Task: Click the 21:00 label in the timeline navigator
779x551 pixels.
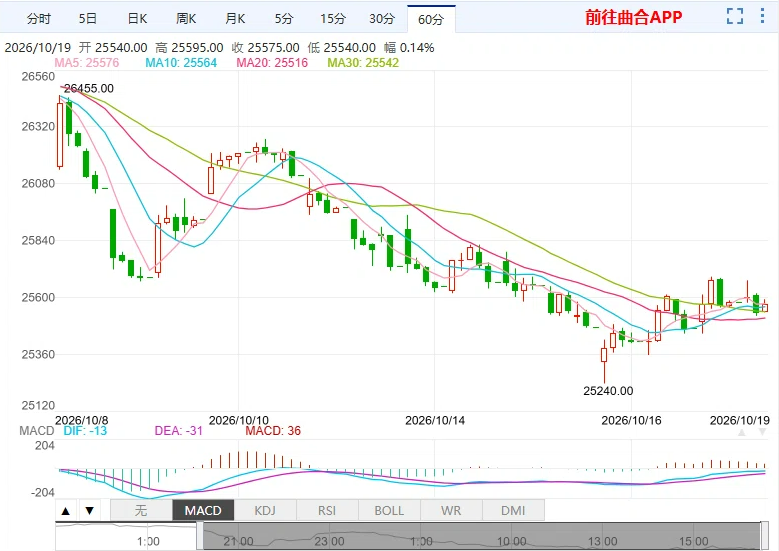Action: coord(238,542)
